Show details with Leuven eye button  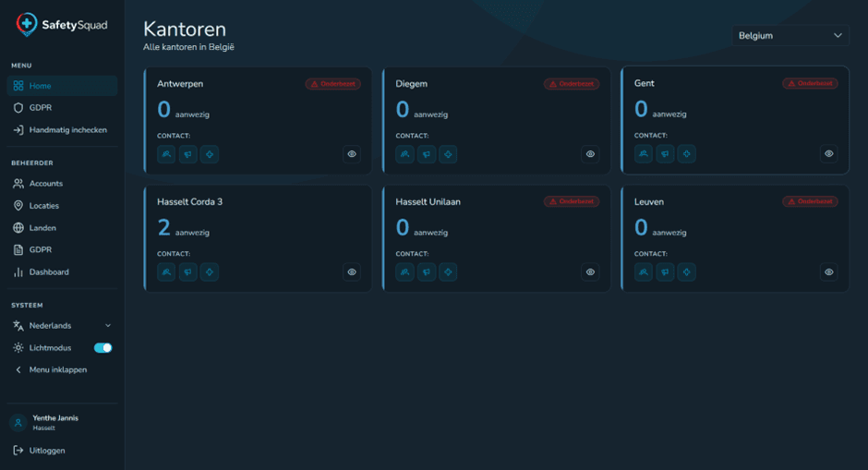pyautogui.click(x=828, y=272)
